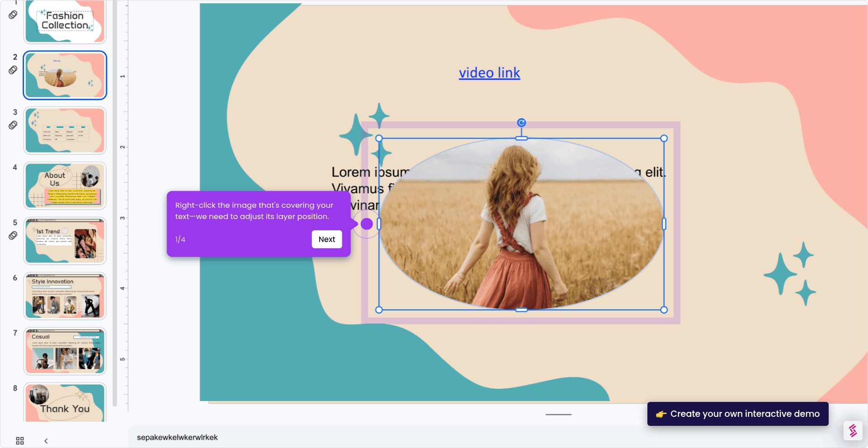Click the bottom-left corner handle of image
The image size is (868, 448).
[x=379, y=310]
